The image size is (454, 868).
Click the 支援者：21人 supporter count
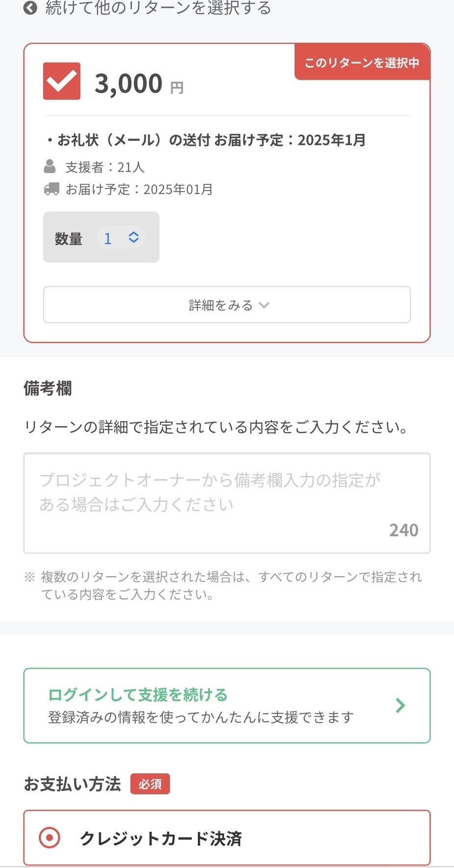105,167
